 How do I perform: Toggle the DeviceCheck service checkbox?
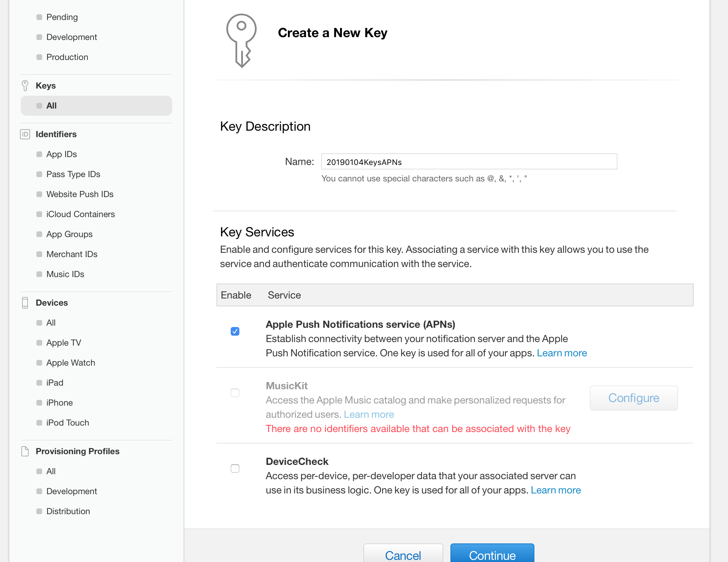234,468
